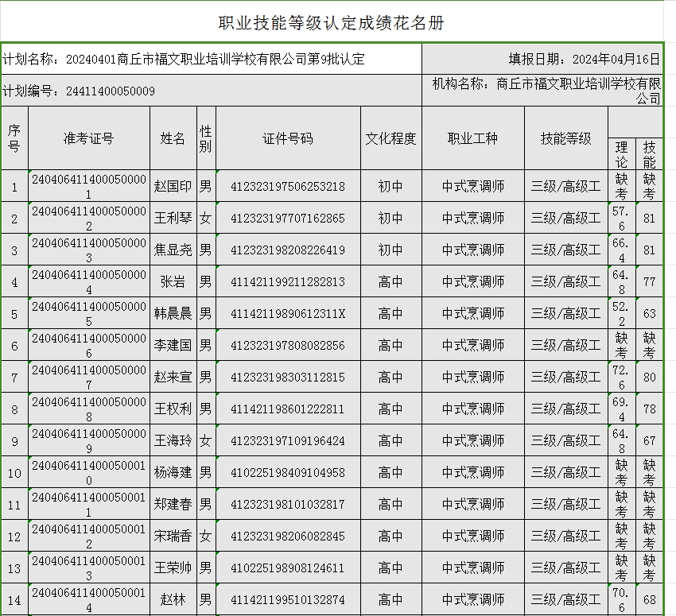Viewport: 676px width, 616px height.
Task: Click the name cell 赵来宣
Action: [173, 377]
